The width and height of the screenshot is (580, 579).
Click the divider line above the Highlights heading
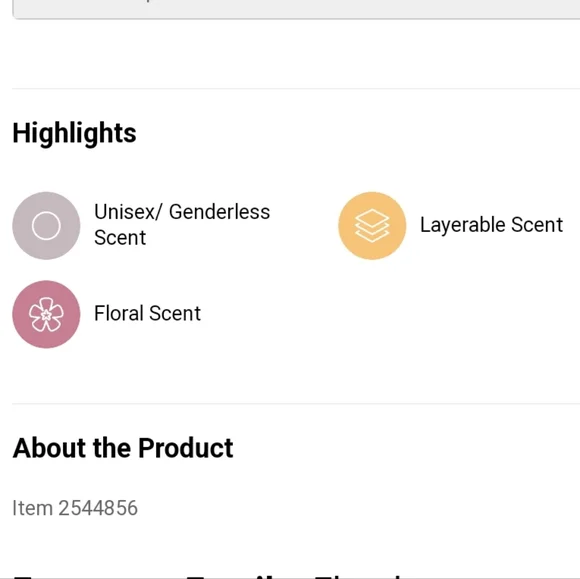pyautogui.click(x=296, y=89)
